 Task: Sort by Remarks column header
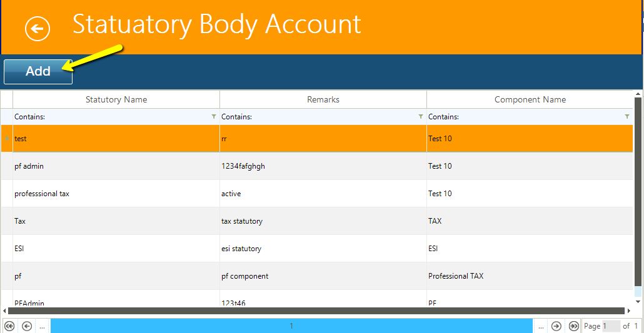323,99
